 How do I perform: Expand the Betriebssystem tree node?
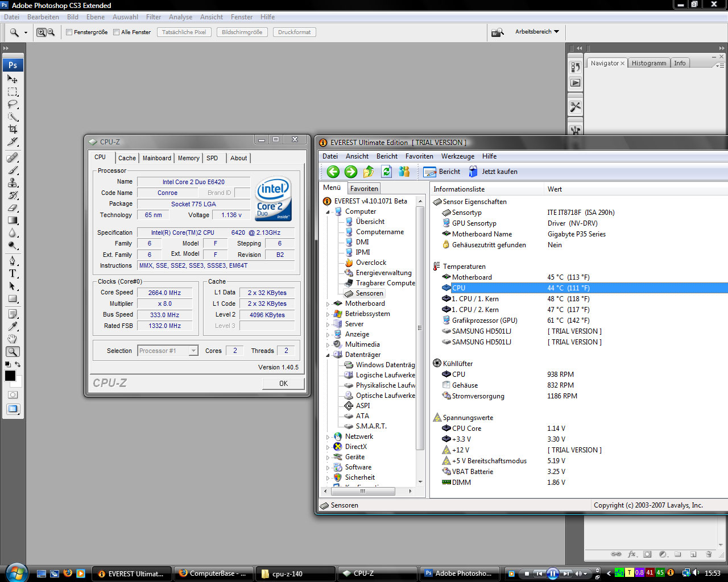(328, 314)
